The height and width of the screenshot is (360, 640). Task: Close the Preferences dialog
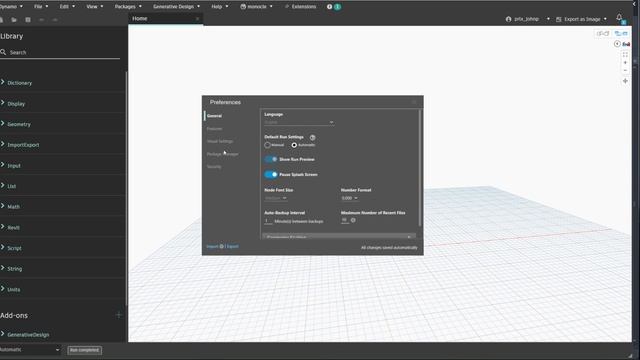(x=414, y=102)
